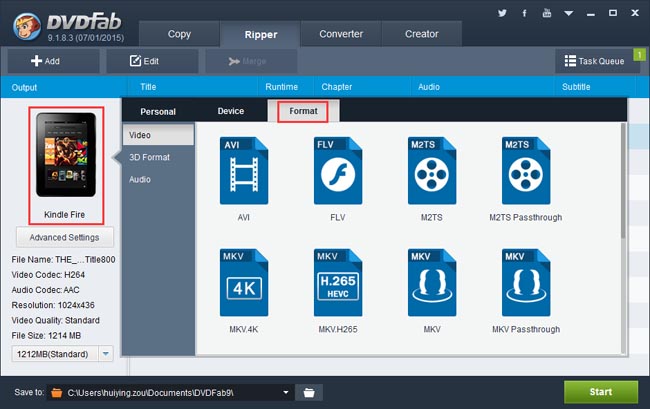
Task: Switch to the Ripper module tab
Action: pos(261,34)
